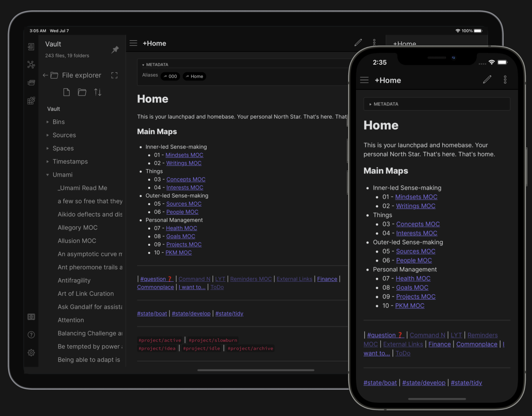Image resolution: width=532 pixels, height=416 pixels.
Task: Open graph view from left ribbon
Action: point(31,64)
